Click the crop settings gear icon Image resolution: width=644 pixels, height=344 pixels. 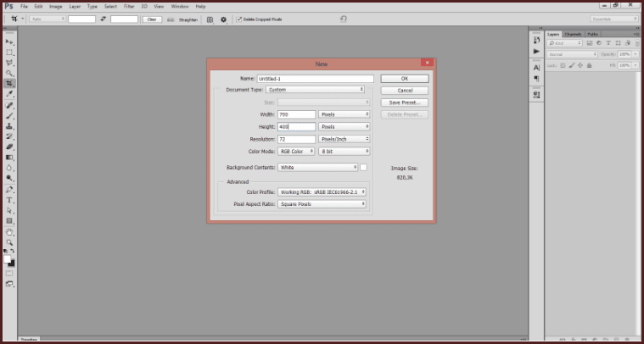pyautogui.click(x=223, y=19)
